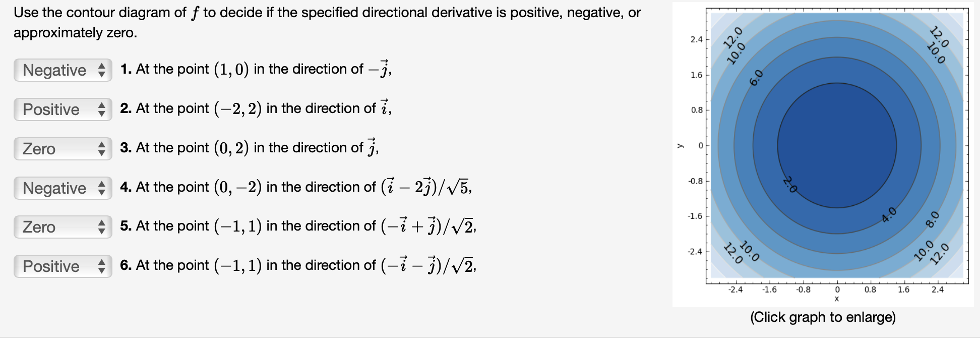This screenshot has height=339, width=980.
Task: Click the stepper arrows on question 5 selector
Action: tap(103, 227)
